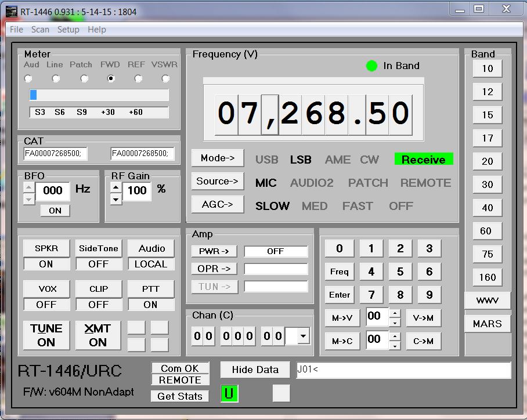Tune to the WWV band preset
This screenshot has width=527, height=420.
pos(487,300)
